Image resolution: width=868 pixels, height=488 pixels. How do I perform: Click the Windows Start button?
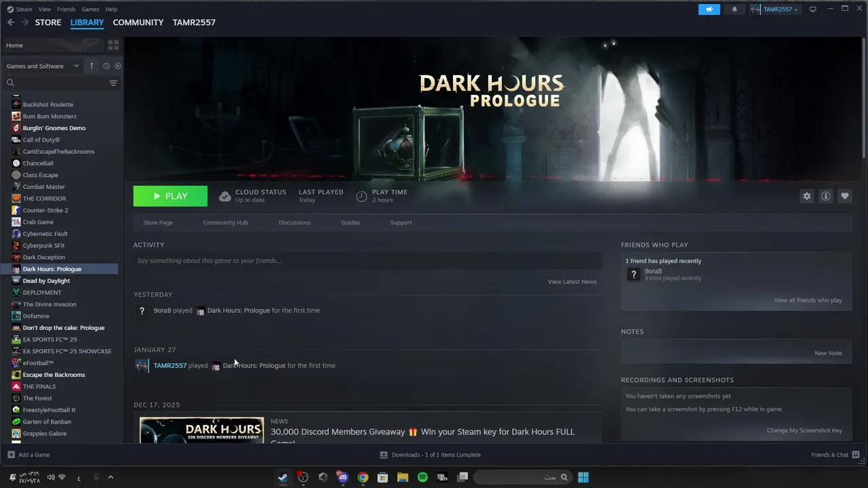point(583,477)
